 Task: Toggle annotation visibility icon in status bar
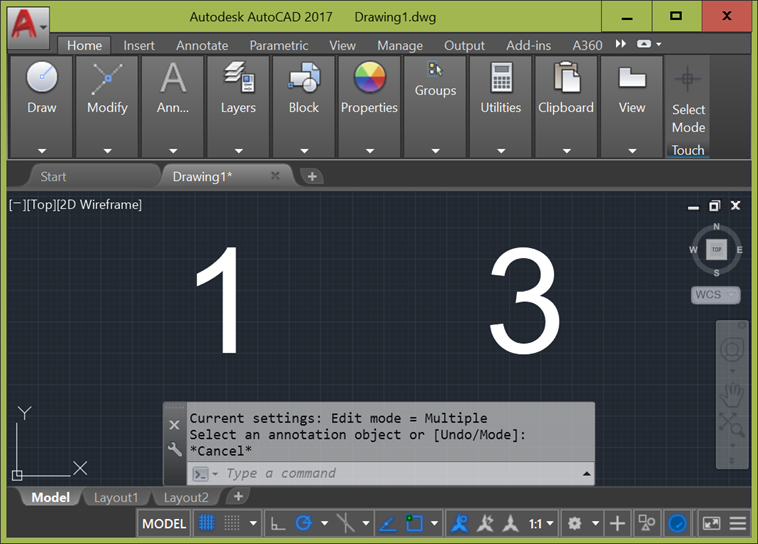click(459, 523)
